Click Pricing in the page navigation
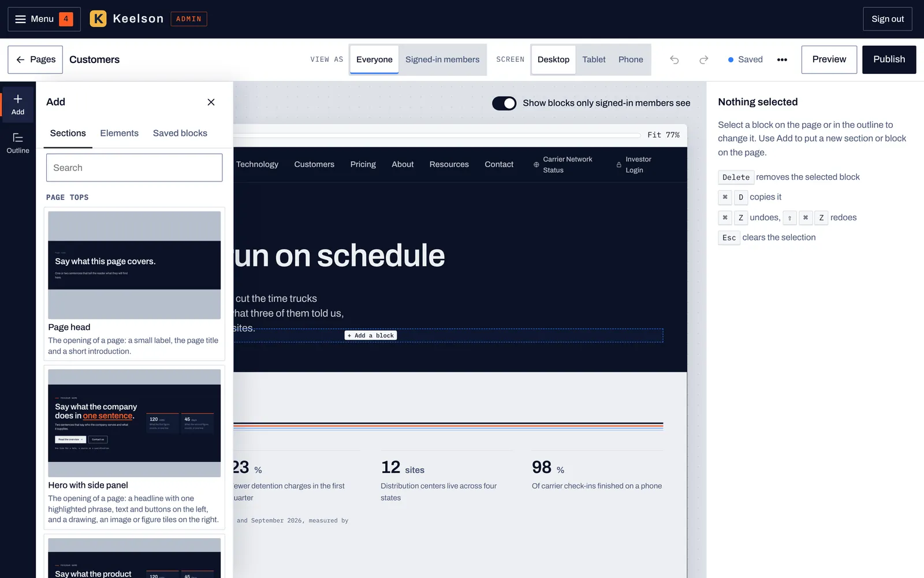 pyautogui.click(x=363, y=165)
